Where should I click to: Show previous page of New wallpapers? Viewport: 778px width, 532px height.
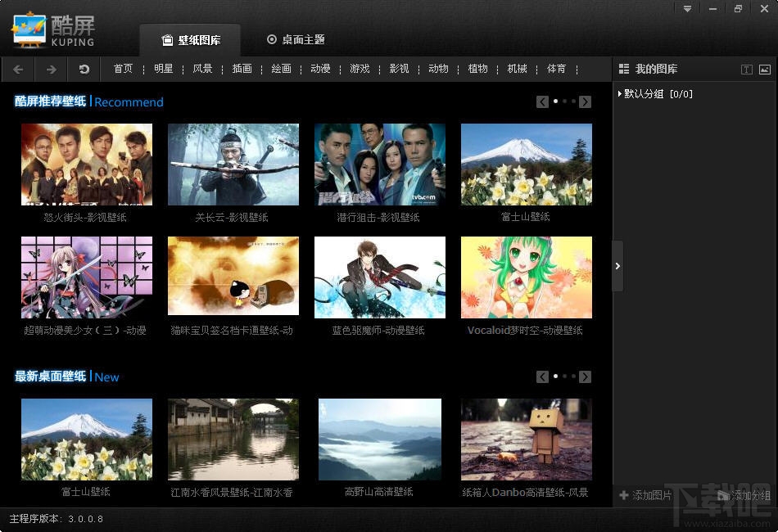tap(542, 376)
